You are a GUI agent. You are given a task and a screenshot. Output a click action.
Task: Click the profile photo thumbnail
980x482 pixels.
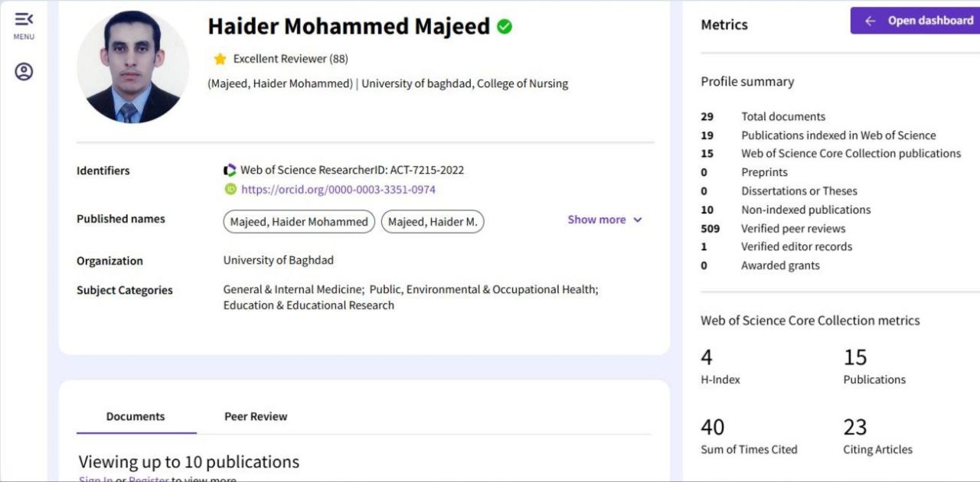(132, 67)
